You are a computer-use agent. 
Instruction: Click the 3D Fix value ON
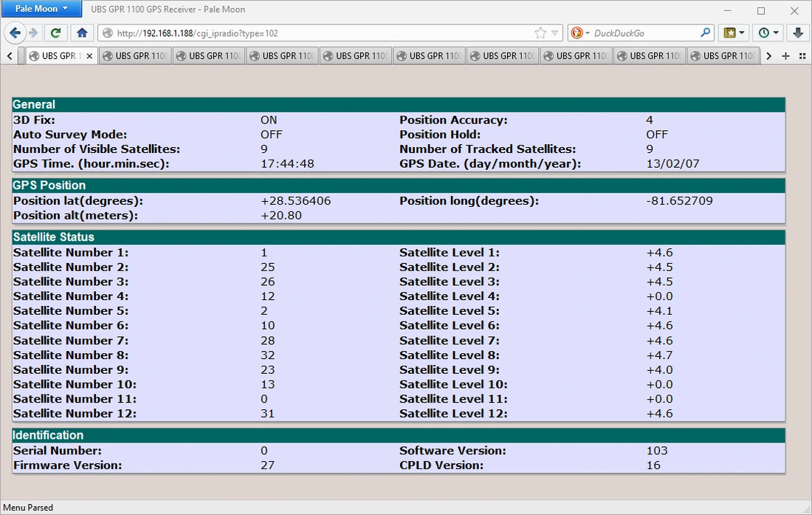click(269, 120)
